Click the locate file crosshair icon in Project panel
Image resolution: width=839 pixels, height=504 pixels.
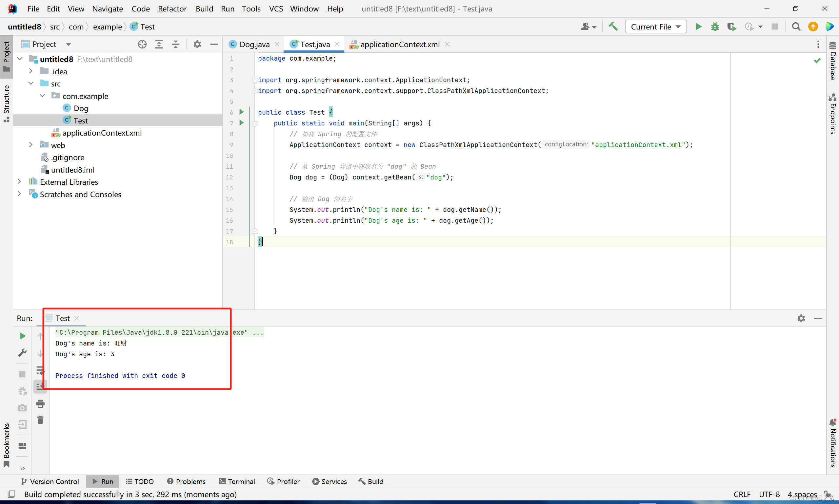pyautogui.click(x=142, y=44)
